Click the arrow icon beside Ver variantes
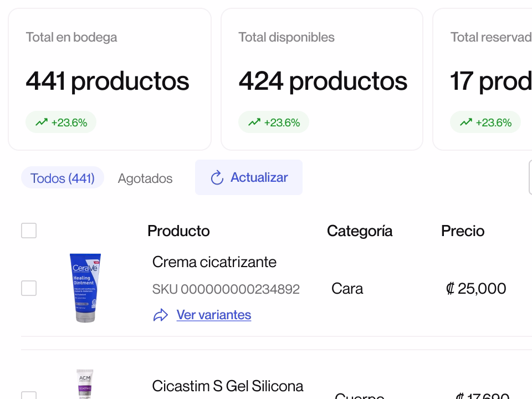Screen dimensions: 532x399 (x=161, y=315)
